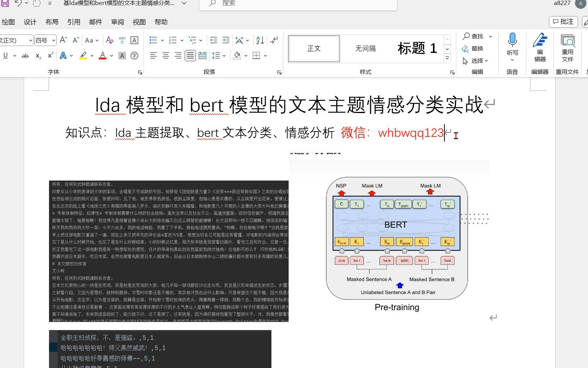Click the Bullets list icon
The image size is (588, 368).
pyautogui.click(x=153, y=40)
